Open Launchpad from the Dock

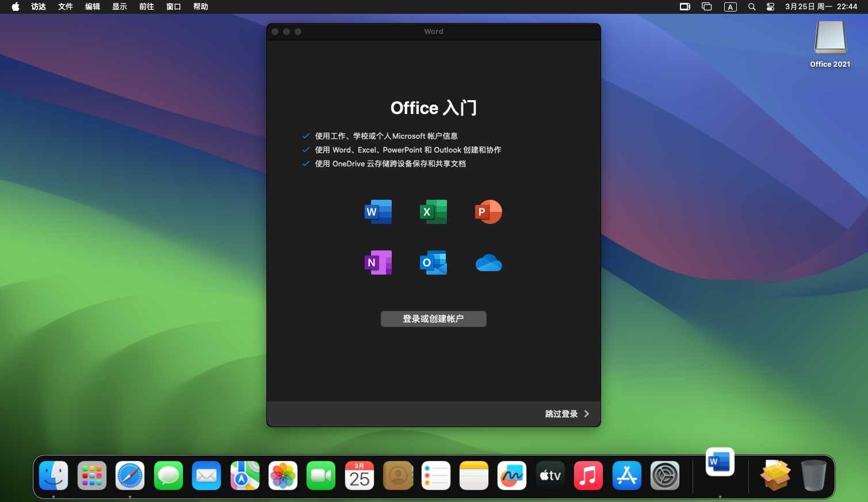tap(92, 476)
